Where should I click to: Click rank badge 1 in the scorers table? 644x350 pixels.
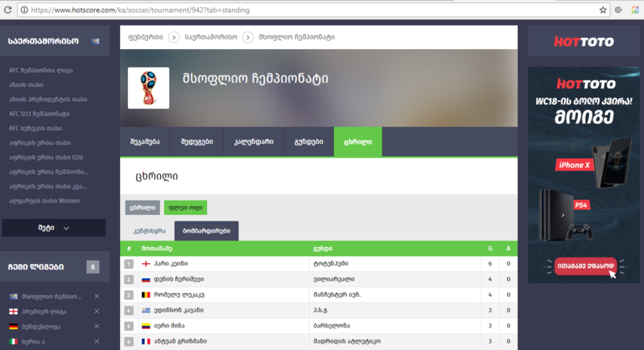129,264
